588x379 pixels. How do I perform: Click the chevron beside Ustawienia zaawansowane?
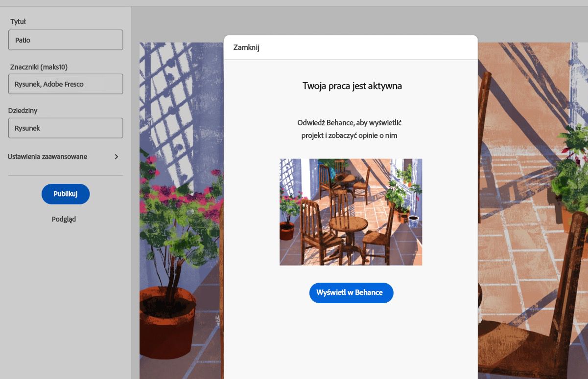point(117,156)
